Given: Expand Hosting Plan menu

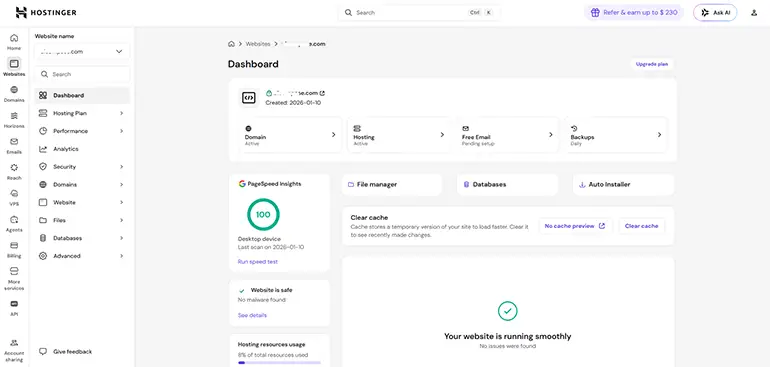Looking at the screenshot, I should point(82,113).
